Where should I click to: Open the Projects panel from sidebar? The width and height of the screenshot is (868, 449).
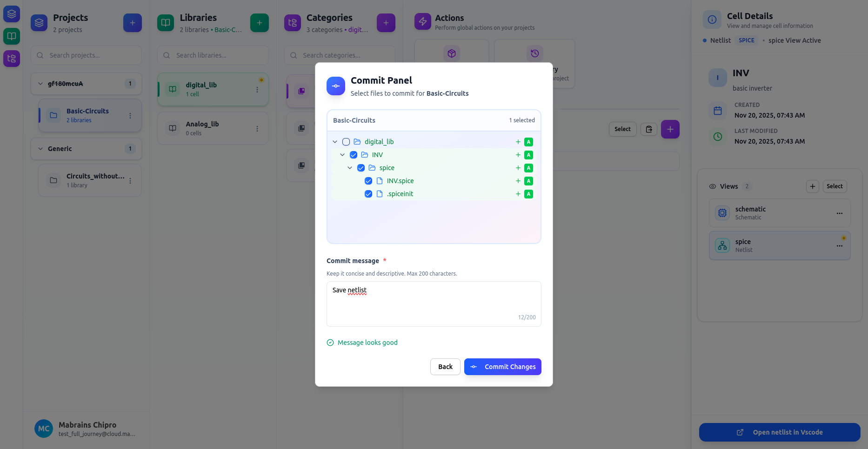(11, 14)
